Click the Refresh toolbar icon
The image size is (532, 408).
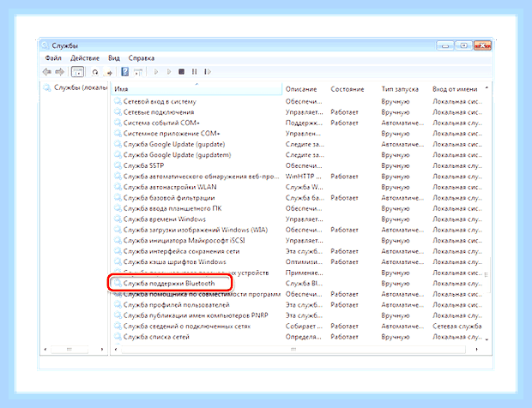coord(95,72)
